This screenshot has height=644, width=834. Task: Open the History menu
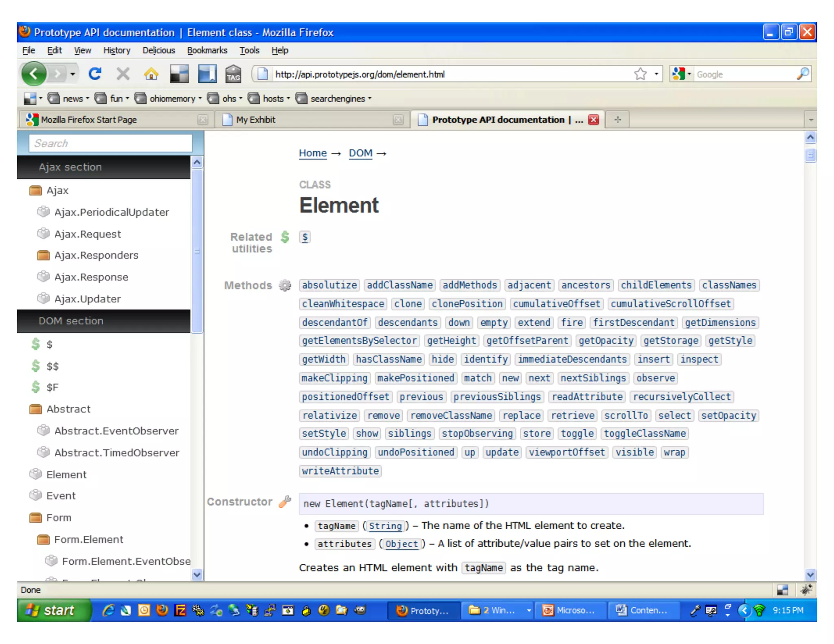click(x=116, y=50)
